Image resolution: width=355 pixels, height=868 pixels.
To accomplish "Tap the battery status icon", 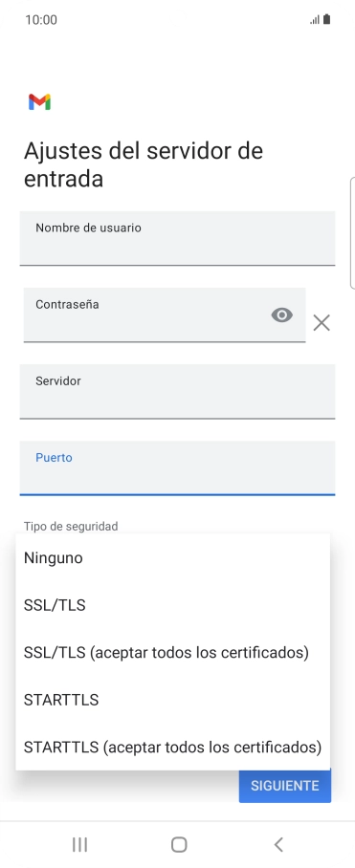I will [x=326, y=19].
